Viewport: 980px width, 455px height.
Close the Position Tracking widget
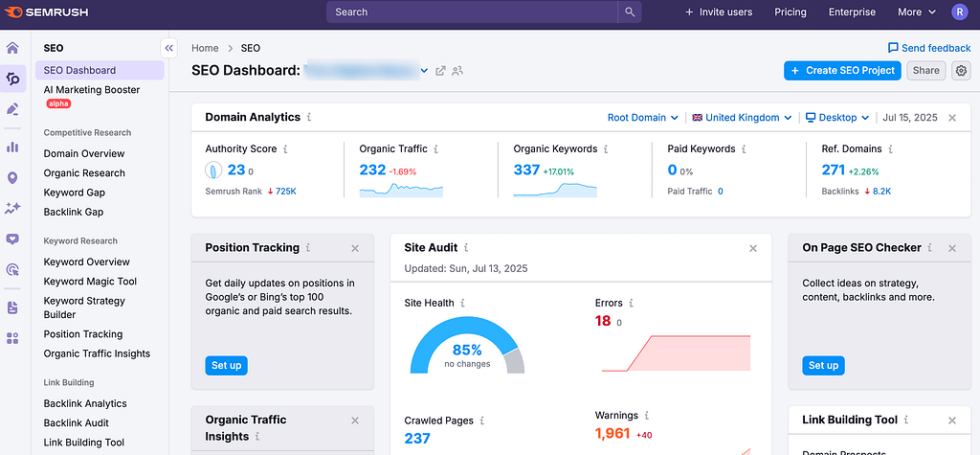pos(355,248)
